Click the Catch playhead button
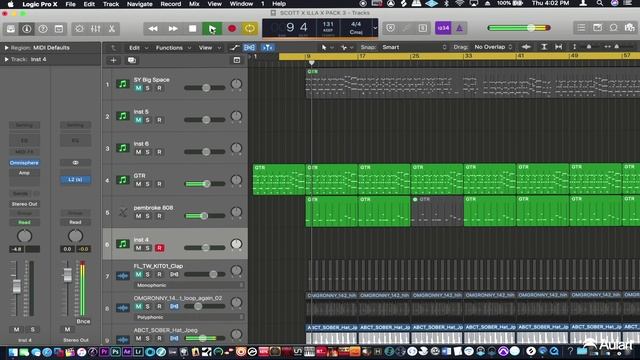Image resolution: width=640 pixels, height=360 pixels. [267, 47]
